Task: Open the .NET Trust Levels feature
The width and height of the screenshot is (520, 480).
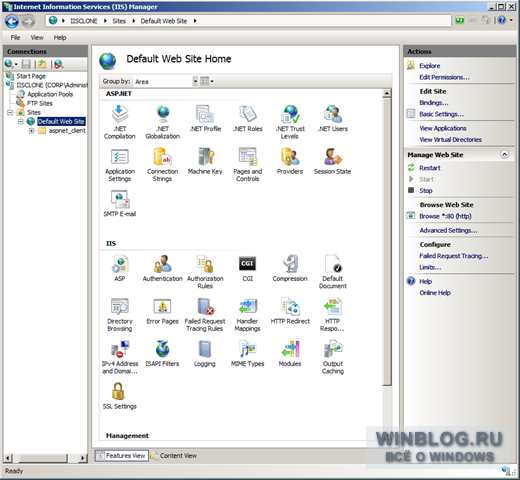Action: click(290, 122)
